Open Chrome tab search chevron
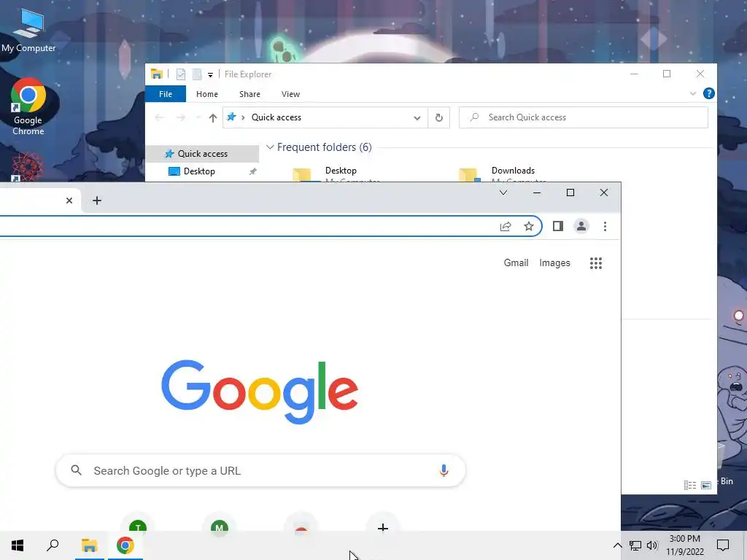 pyautogui.click(x=503, y=192)
